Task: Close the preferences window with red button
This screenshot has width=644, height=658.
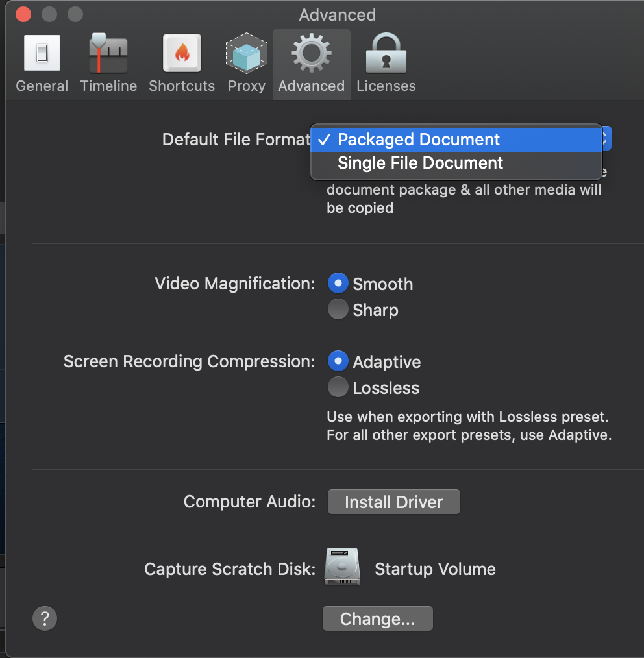Action: tap(23, 14)
